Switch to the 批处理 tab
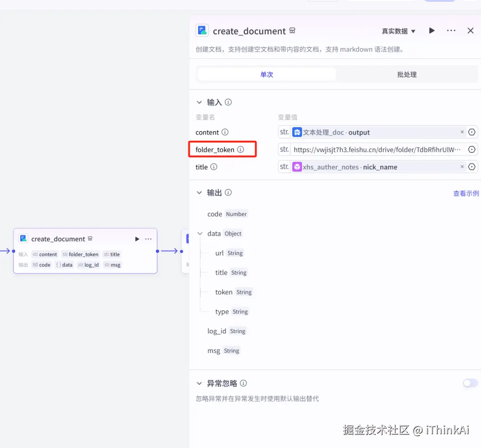Image resolution: width=481 pixels, height=448 pixels. (406, 74)
